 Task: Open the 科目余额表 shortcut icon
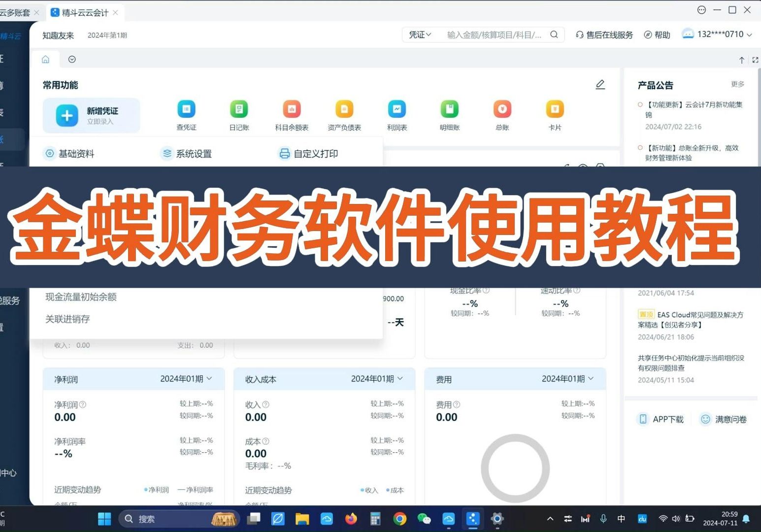[x=292, y=109]
